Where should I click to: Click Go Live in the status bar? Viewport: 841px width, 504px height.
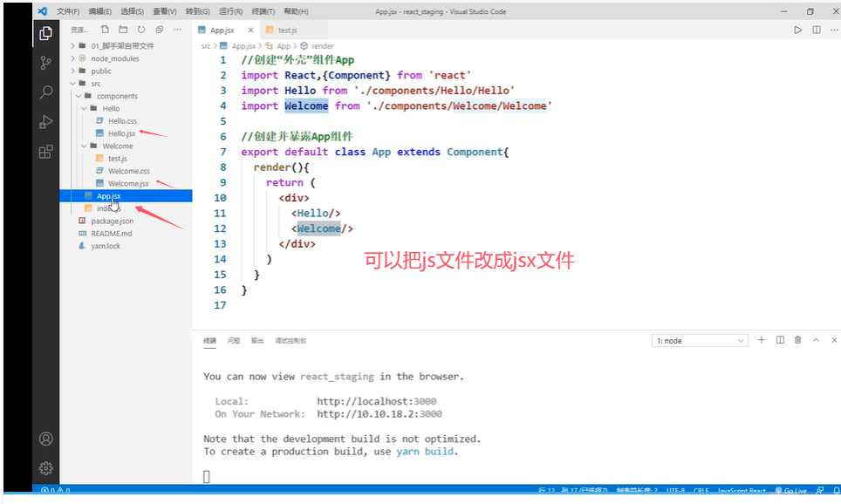click(x=791, y=490)
